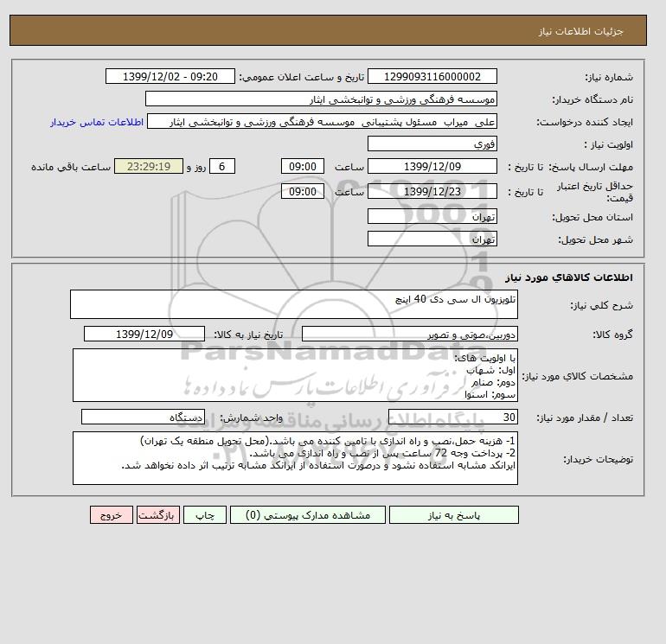This screenshot has width=666, height=644.
Task: Click response deadline date 1399/12/09 field
Action: click(x=432, y=167)
